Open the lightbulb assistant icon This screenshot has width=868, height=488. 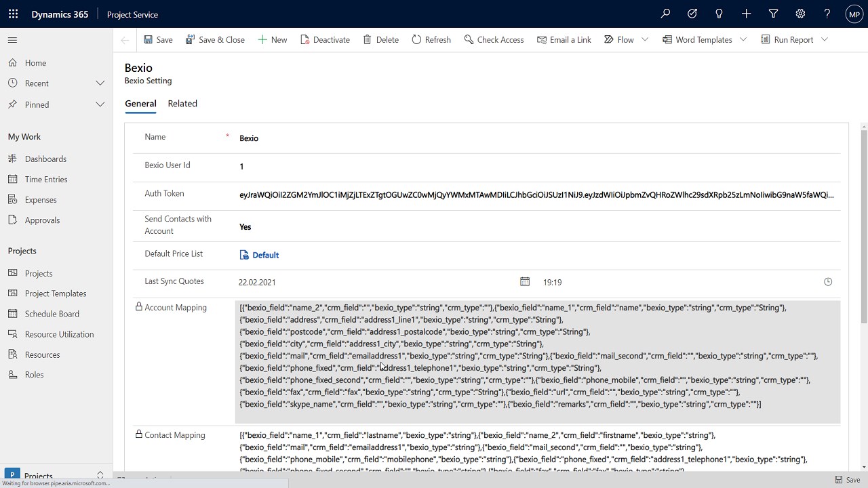719,14
